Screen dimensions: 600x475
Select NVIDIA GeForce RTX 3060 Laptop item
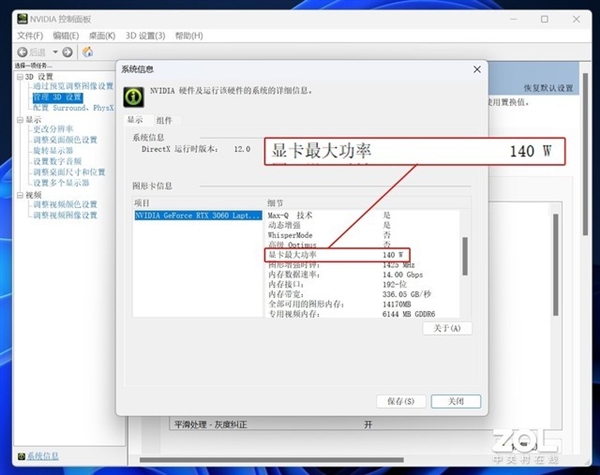pos(198,215)
